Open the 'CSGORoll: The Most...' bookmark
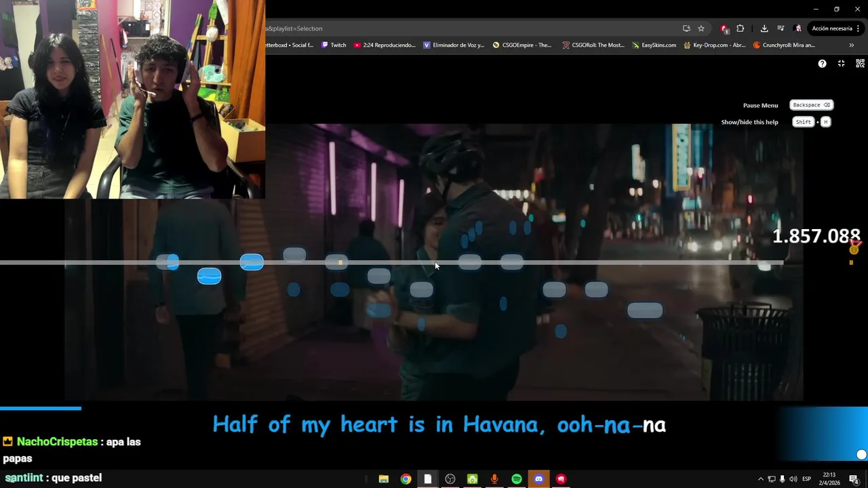868x488 pixels. tap(593, 45)
